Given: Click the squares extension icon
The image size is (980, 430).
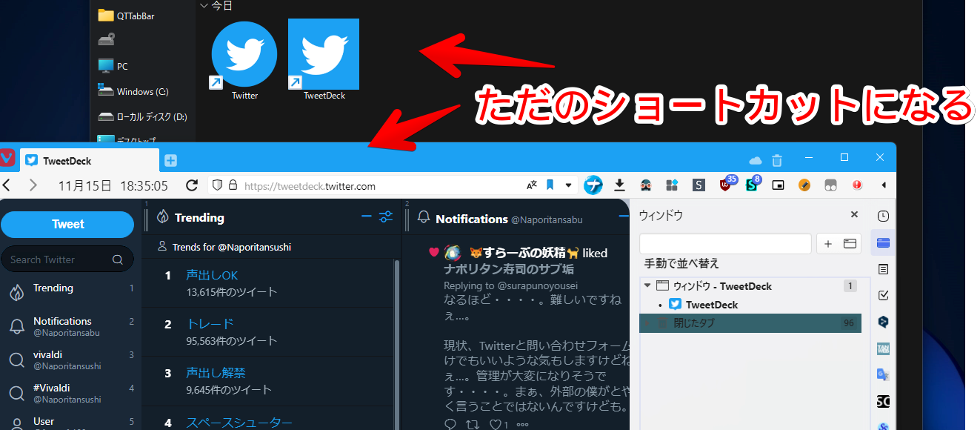Looking at the screenshot, I should [672, 185].
